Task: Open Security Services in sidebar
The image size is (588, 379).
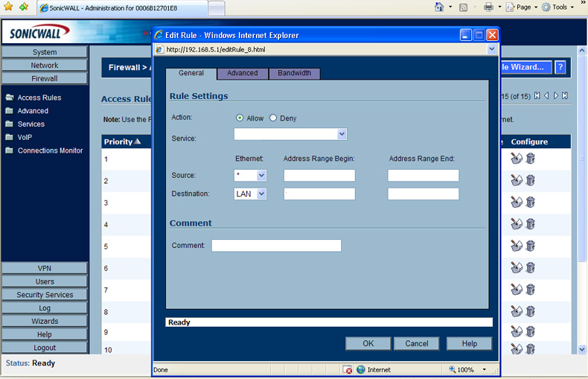Action: tap(45, 295)
